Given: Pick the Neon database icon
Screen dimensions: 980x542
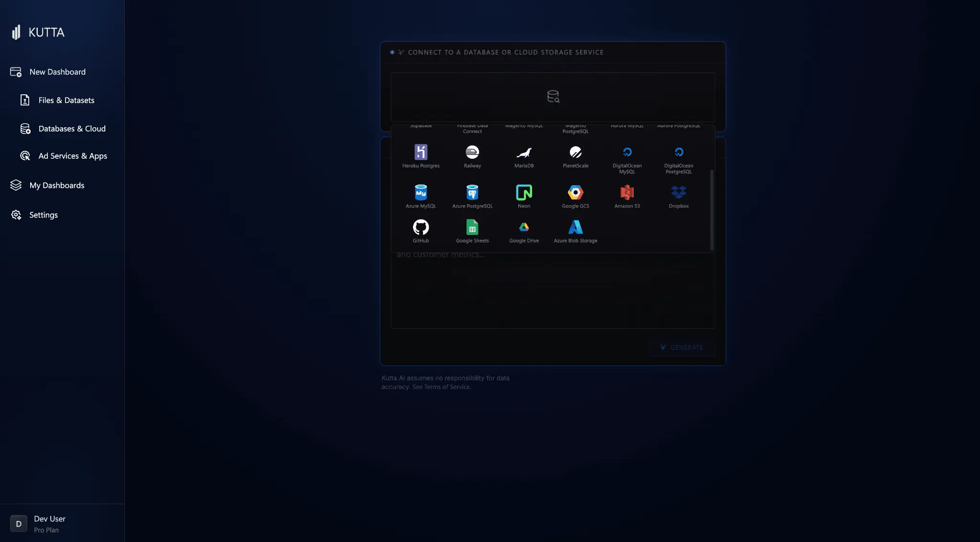Looking at the screenshot, I should click(x=524, y=192).
